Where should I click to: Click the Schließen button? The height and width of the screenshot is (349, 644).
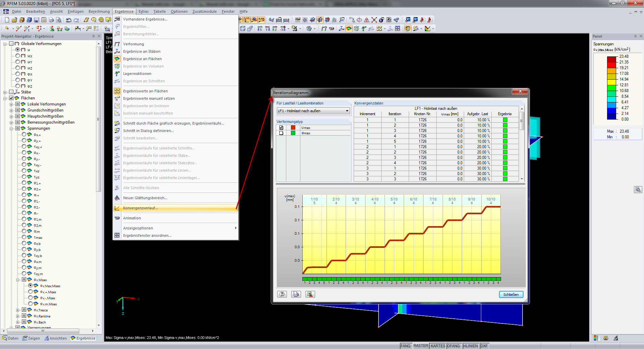coord(511,295)
